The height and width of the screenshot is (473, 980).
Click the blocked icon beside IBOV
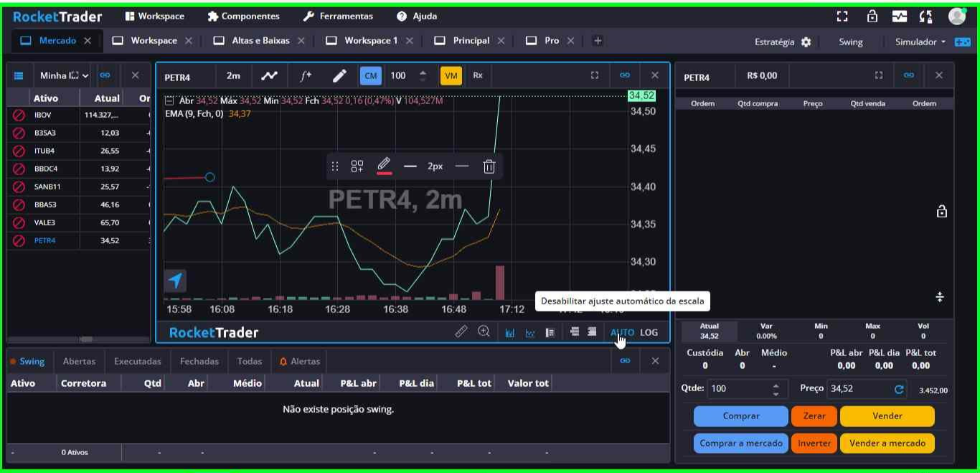19,115
